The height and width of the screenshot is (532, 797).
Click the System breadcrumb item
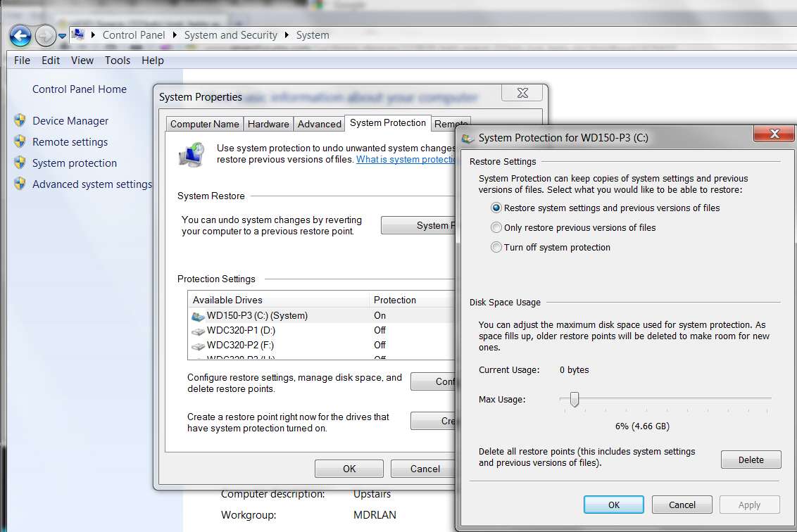pyautogui.click(x=313, y=35)
